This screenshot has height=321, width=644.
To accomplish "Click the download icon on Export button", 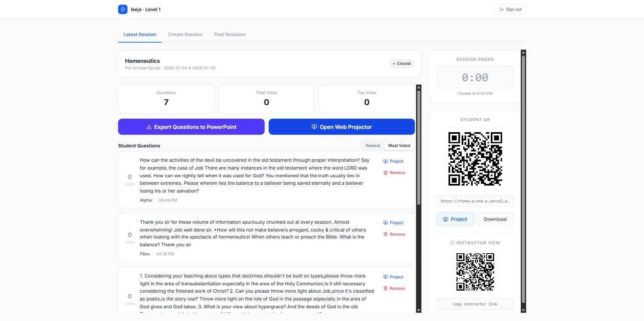I will pyautogui.click(x=149, y=127).
